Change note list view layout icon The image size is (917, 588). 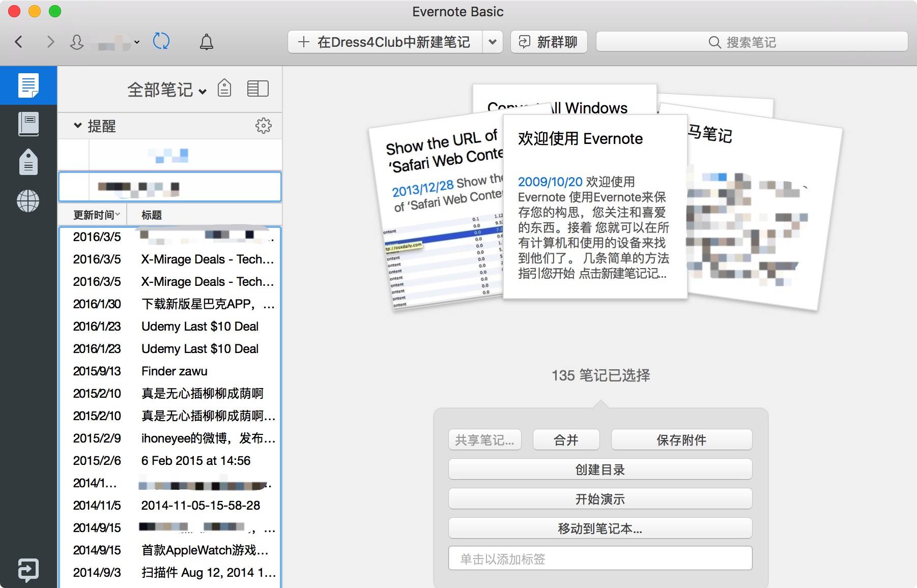pyautogui.click(x=257, y=89)
